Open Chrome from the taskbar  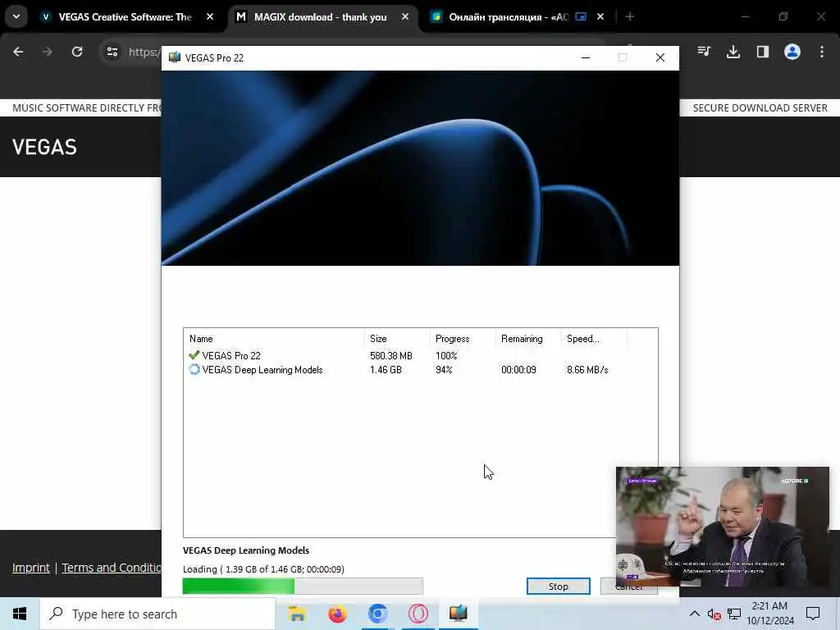[x=377, y=614]
